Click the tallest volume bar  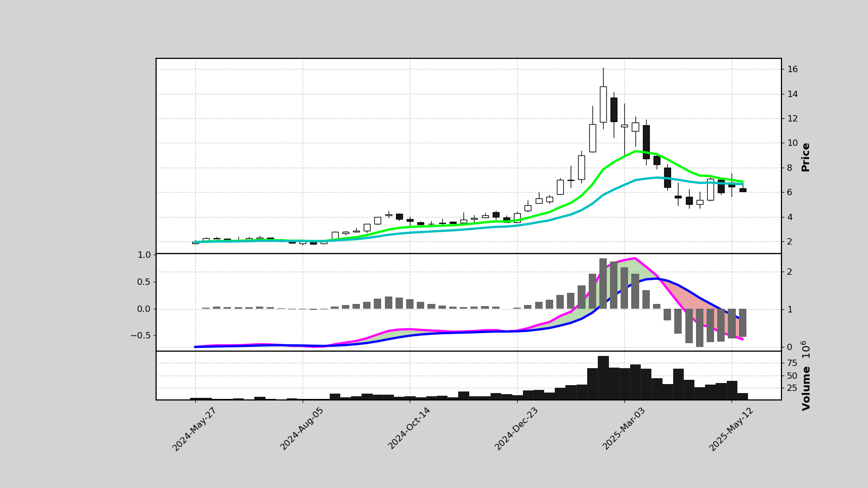[x=603, y=378]
